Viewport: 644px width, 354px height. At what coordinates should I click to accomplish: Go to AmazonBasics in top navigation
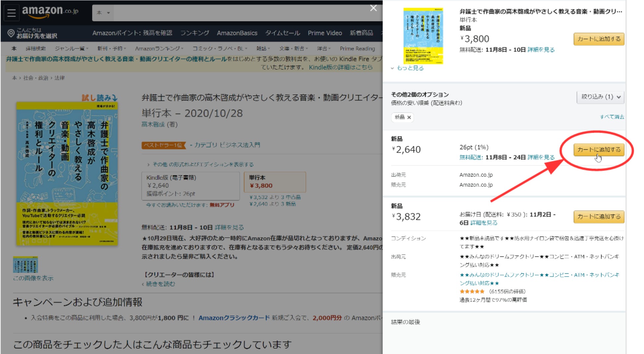(x=237, y=33)
